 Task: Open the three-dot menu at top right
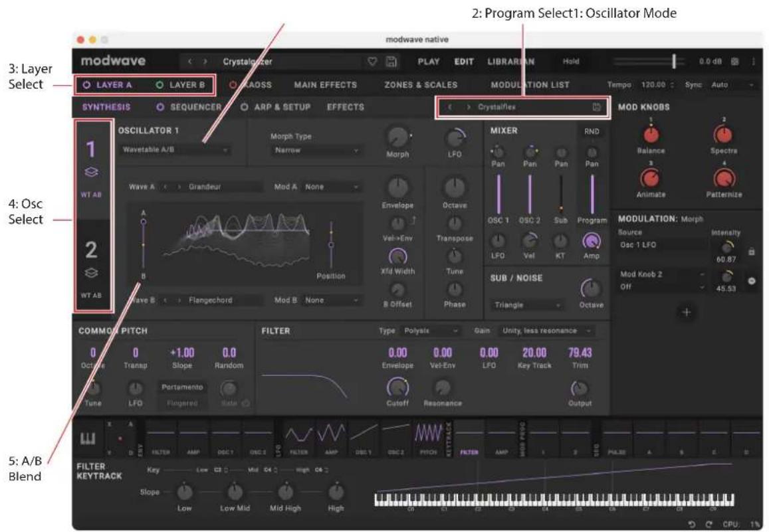pos(753,62)
